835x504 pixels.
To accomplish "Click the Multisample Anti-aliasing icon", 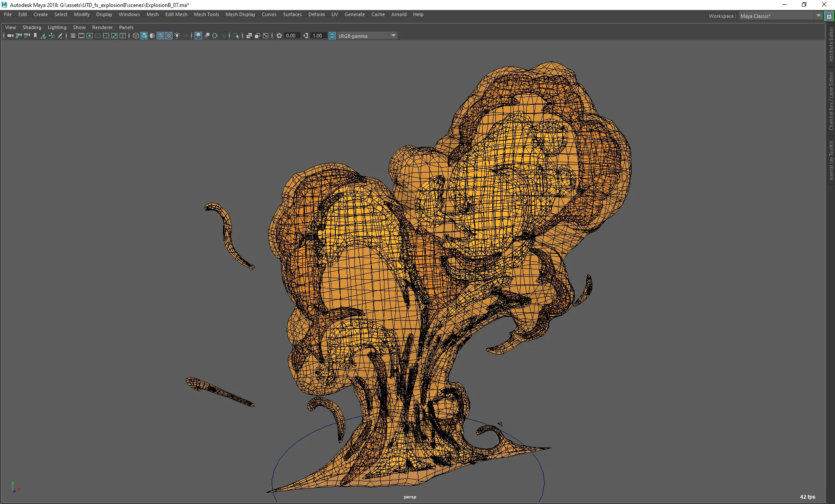I will coord(215,36).
